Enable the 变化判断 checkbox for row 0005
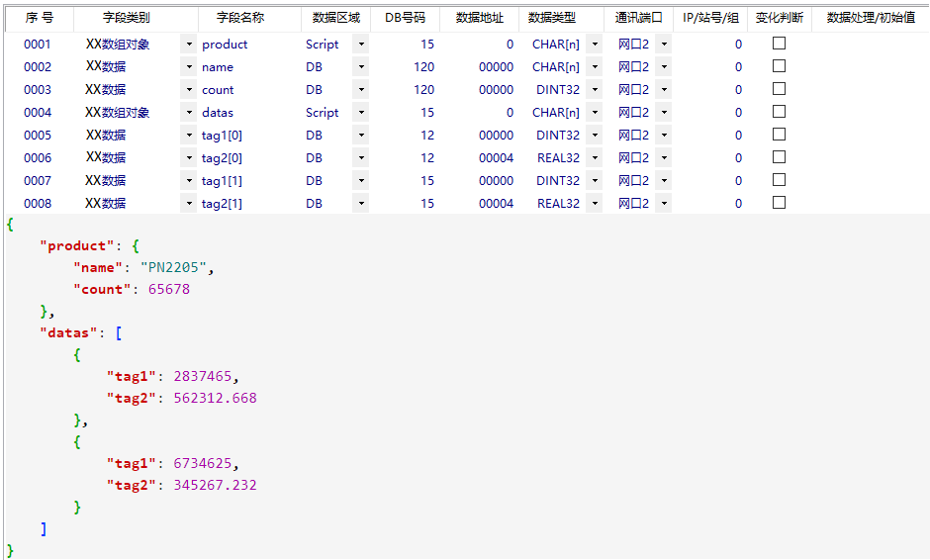 click(779, 135)
